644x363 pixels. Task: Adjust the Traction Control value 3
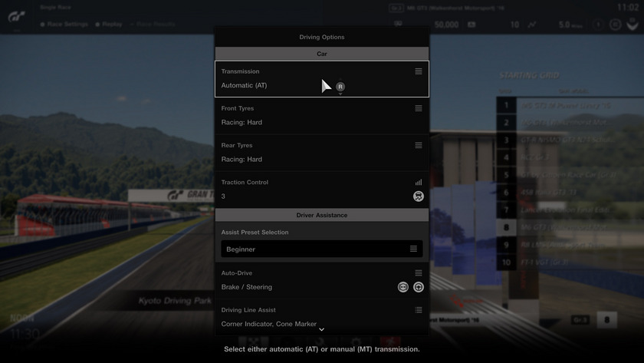coord(224,196)
